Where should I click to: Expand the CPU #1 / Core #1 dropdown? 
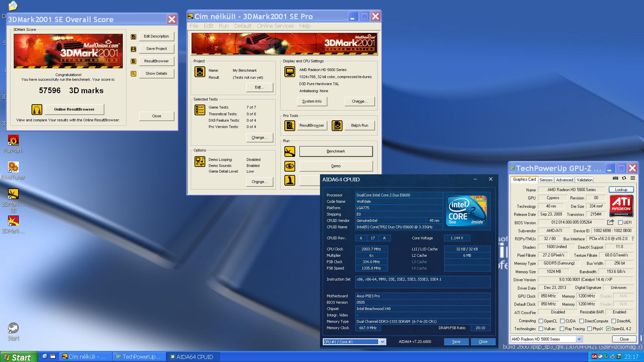382,342
